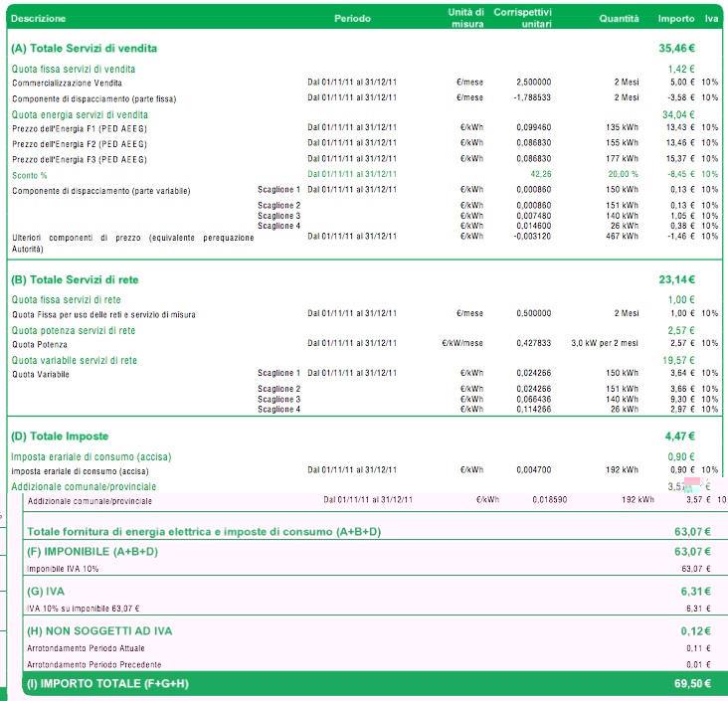Select Prezzo dell'Energia F1 (PED AEEG) row
Image resolution: width=728 pixels, height=701 pixels.
point(364,128)
